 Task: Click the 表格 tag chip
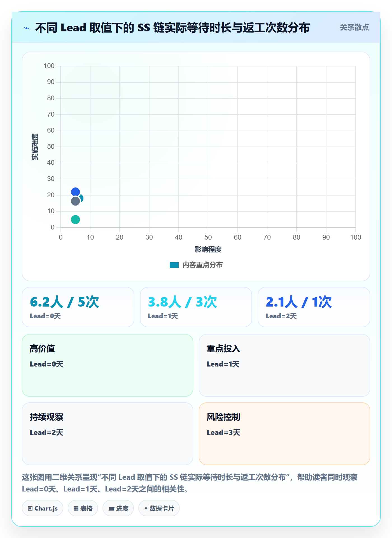[x=83, y=508]
